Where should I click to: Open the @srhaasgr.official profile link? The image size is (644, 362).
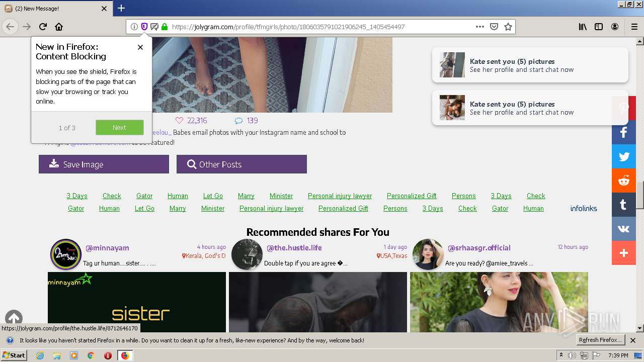point(479,247)
